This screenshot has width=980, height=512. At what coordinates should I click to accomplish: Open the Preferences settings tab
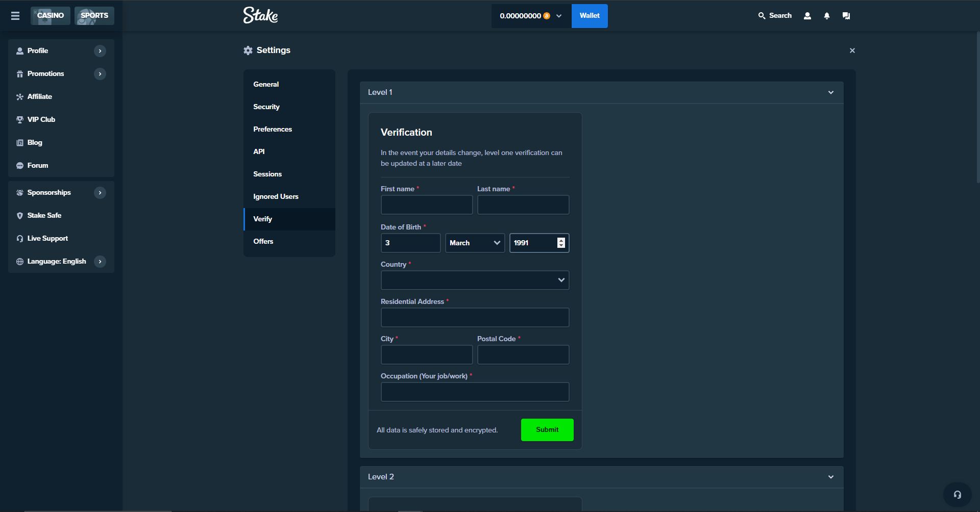coord(273,130)
